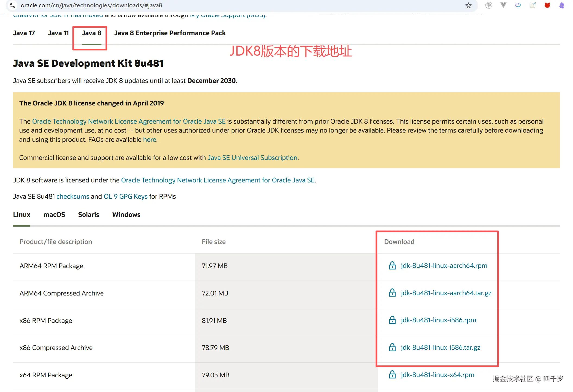This screenshot has height=392, width=573.
Task: Select the Windows downloads tab
Action: coord(126,214)
